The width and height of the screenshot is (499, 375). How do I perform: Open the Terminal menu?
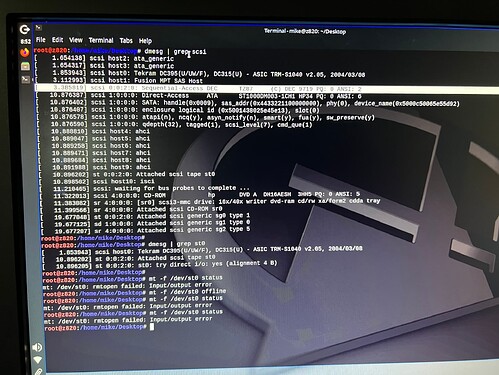point(101,41)
